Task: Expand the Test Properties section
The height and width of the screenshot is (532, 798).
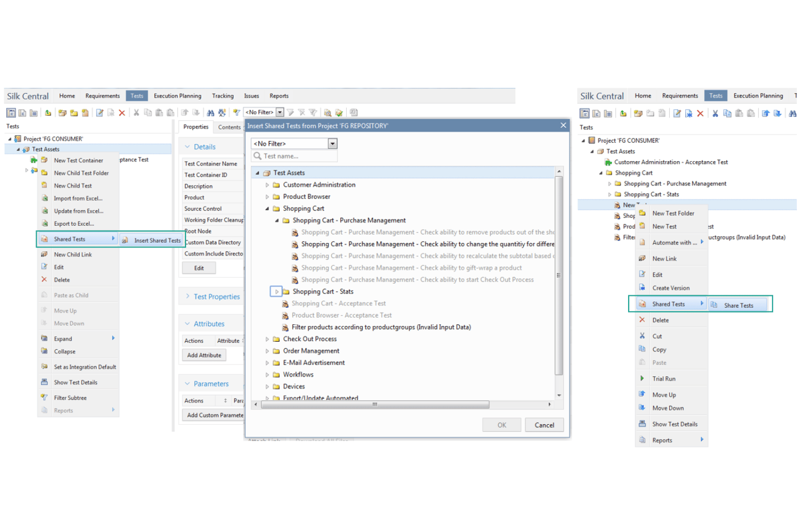Action: pos(187,296)
